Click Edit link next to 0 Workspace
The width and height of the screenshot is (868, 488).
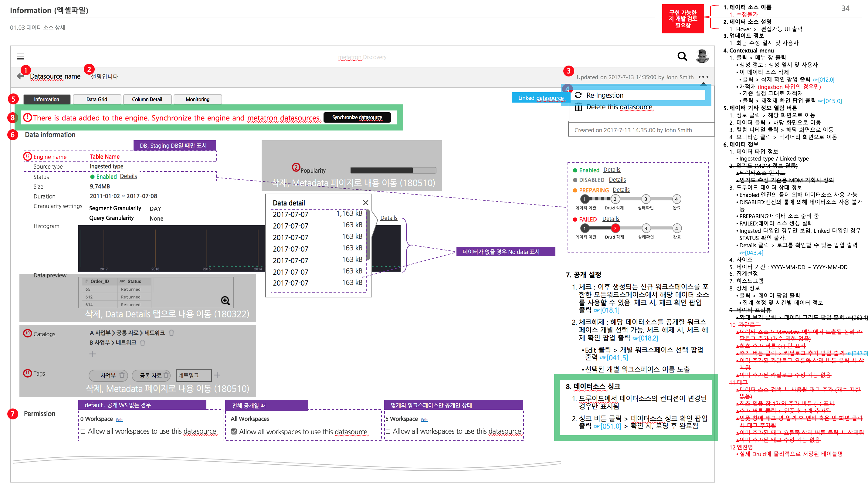119,420
